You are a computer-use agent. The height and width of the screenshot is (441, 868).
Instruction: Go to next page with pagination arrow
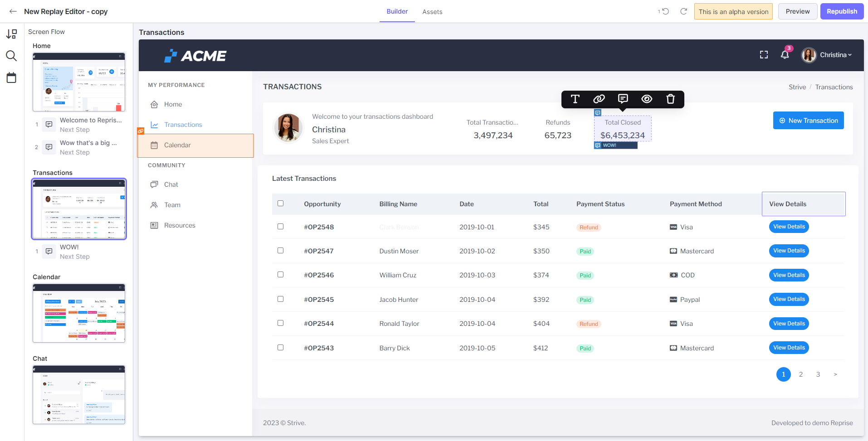click(835, 374)
